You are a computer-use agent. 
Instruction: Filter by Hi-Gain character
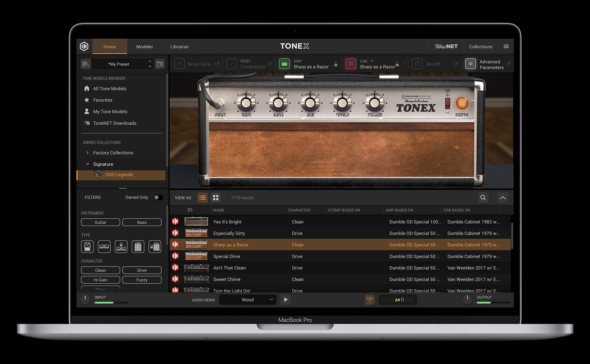(x=101, y=280)
